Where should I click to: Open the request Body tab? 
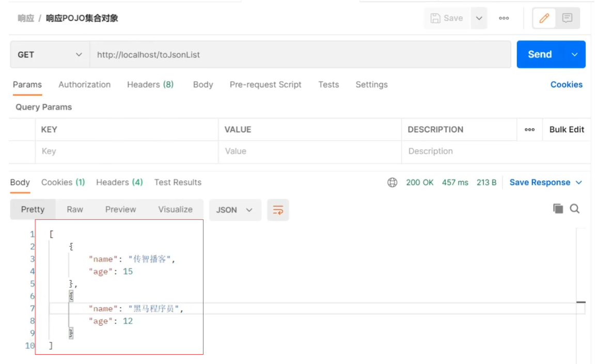pyautogui.click(x=203, y=85)
